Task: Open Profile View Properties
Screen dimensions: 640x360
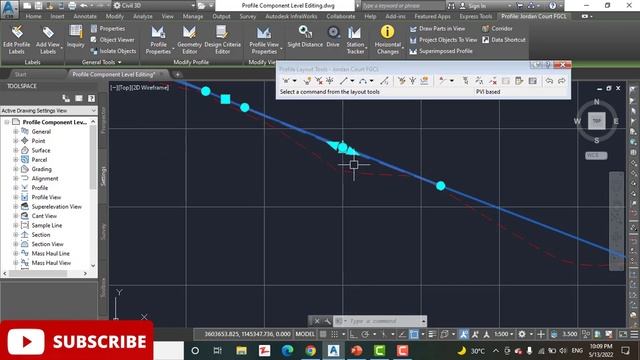Action: (264, 40)
